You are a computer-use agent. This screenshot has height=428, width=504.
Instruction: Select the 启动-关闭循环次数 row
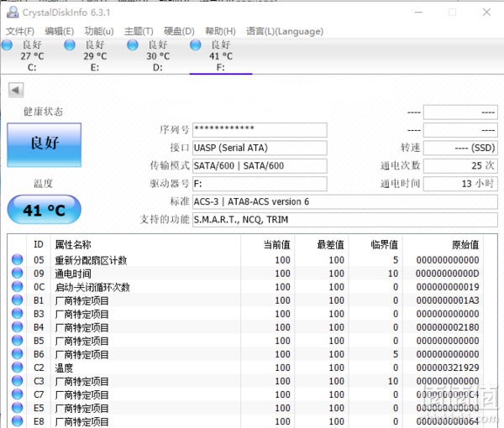pyautogui.click(x=245, y=287)
